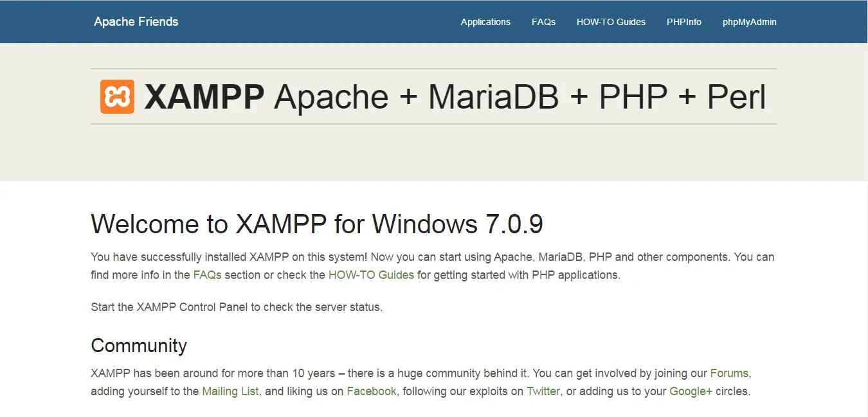This screenshot has width=868, height=417.
Task: Visit the Forums link
Action: (x=729, y=373)
